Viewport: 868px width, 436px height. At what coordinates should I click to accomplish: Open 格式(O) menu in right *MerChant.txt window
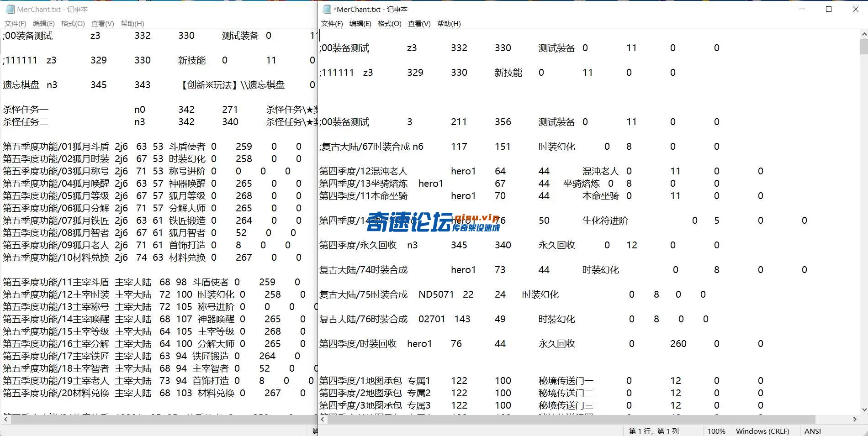390,23
